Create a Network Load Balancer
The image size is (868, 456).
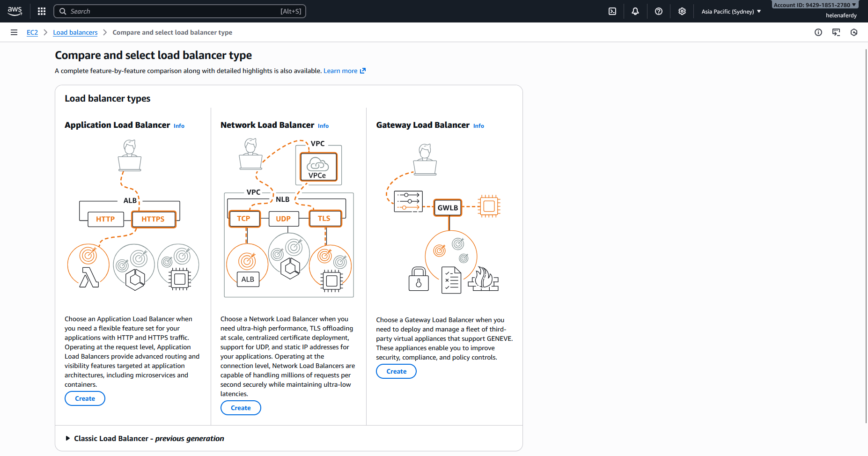[241, 408]
